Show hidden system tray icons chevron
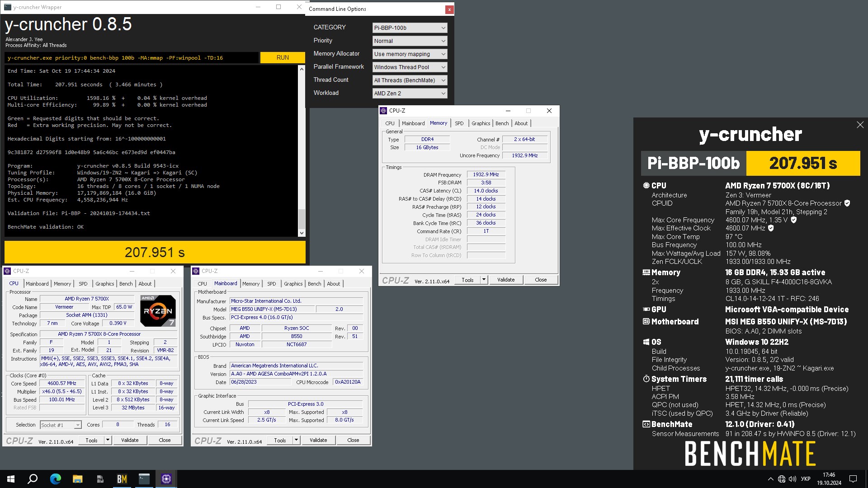 pos(770,479)
